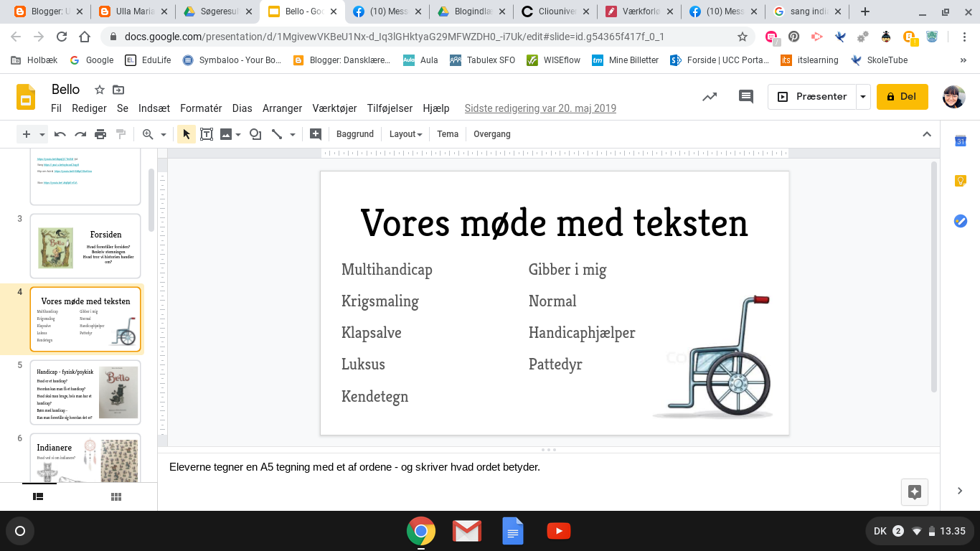980x551 pixels.
Task: Open the Explore button
Action: (915, 492)
